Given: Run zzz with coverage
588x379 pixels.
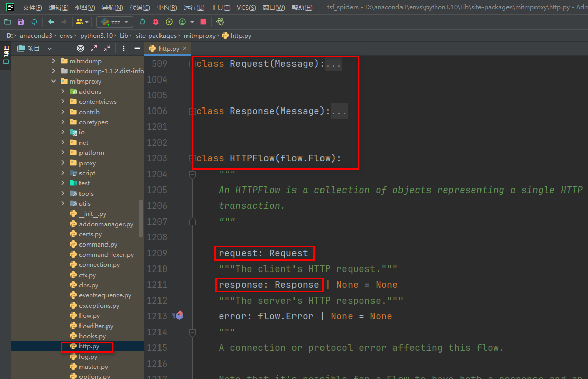Looking at the screenshot, I should tap(169, 22).
